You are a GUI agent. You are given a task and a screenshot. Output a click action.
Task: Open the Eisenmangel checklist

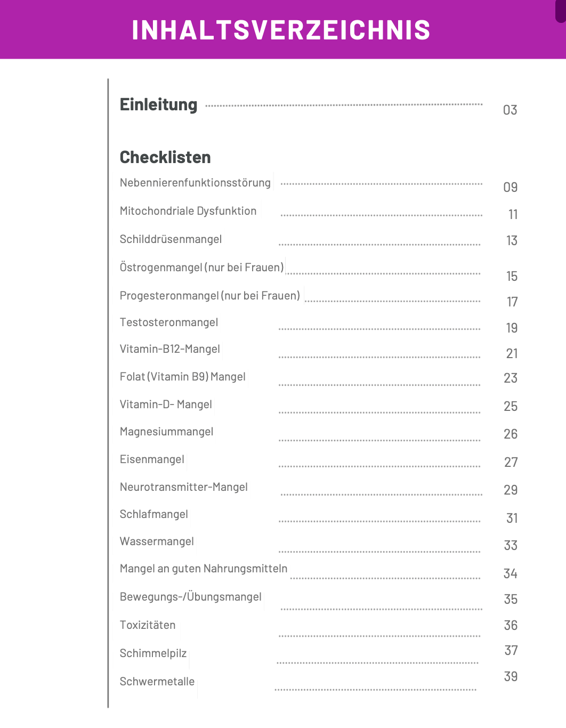[x=152, y=459]
